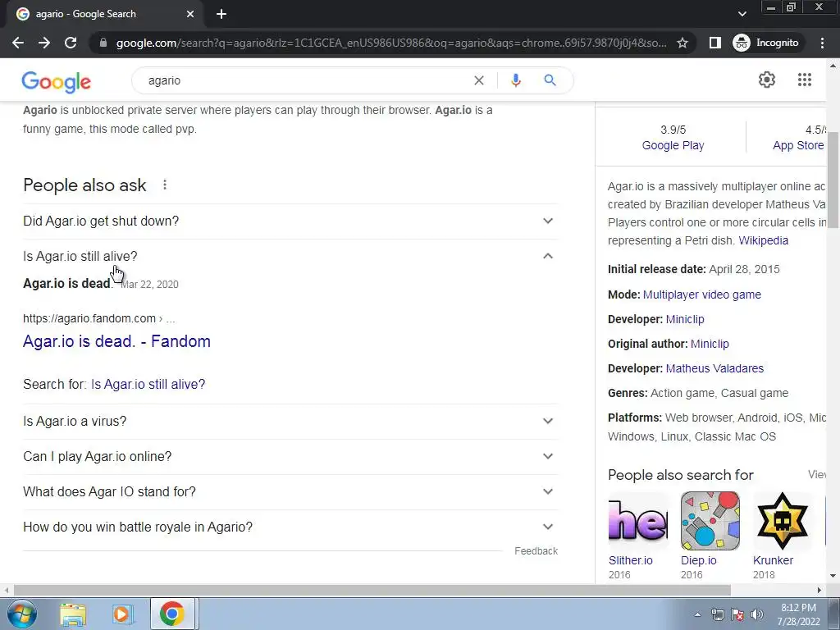The height and width of the screenshot is (630, 840).
Task: Click the horizontal page scrollbar
Action: 372,590
